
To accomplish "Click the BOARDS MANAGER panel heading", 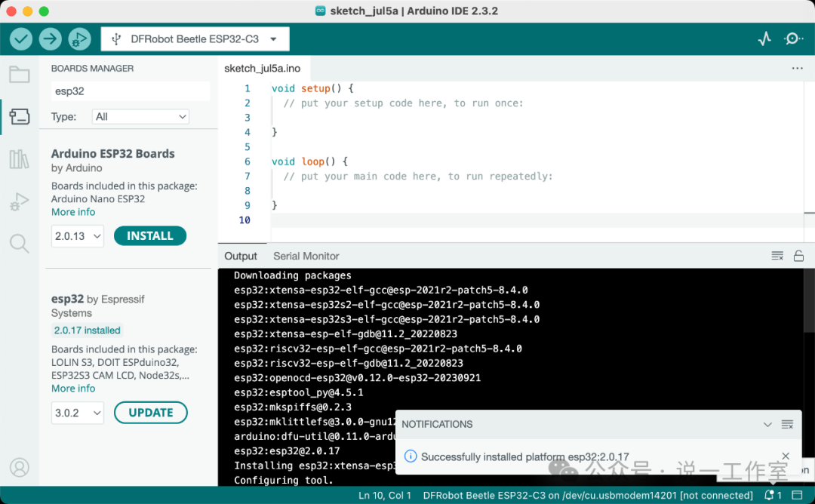I will point(93,69).
